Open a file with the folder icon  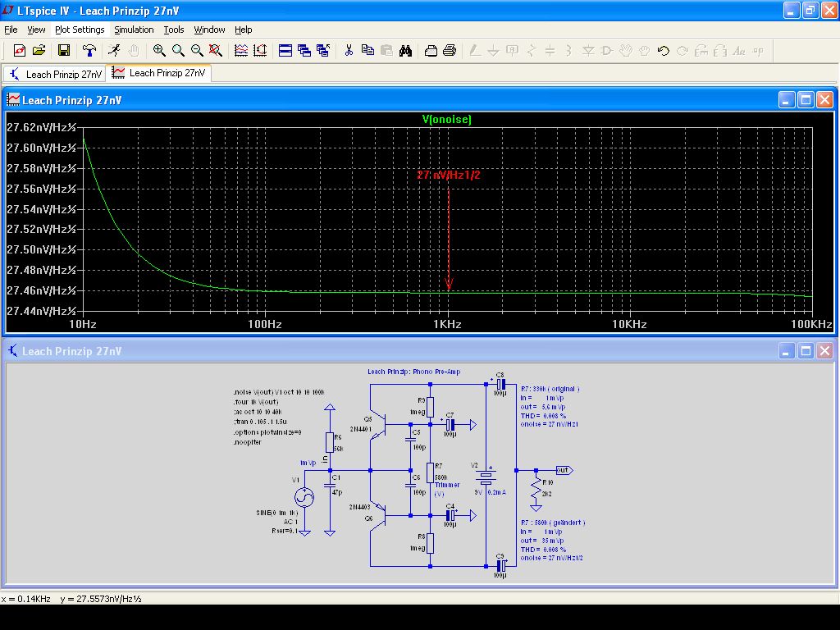[x=39, y=51]
